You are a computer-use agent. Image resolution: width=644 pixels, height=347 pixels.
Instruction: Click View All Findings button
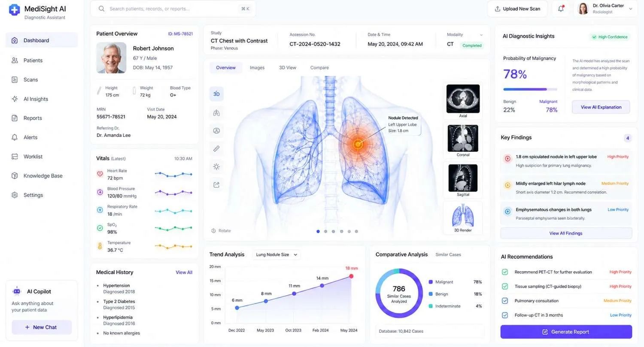pos(566,233)
